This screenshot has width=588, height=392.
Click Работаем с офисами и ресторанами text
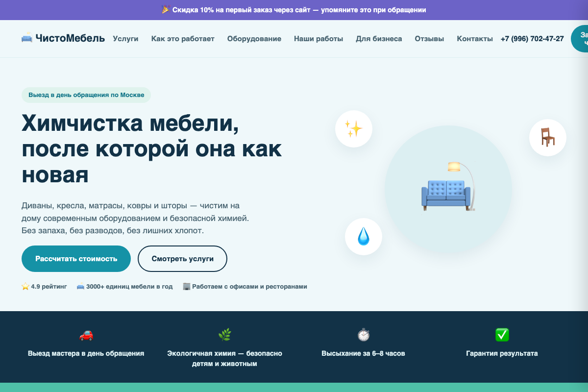tap(249, 287)
